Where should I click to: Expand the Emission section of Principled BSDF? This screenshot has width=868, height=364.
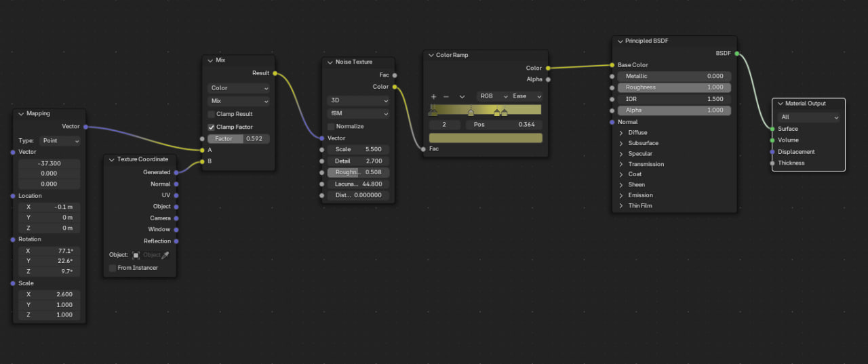pyautogui.click(x=621, y=195)
